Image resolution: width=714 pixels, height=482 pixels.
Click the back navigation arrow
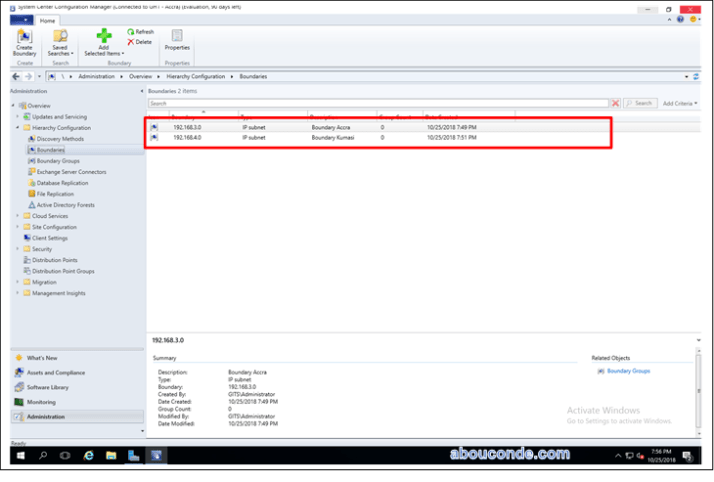point(16,76)
